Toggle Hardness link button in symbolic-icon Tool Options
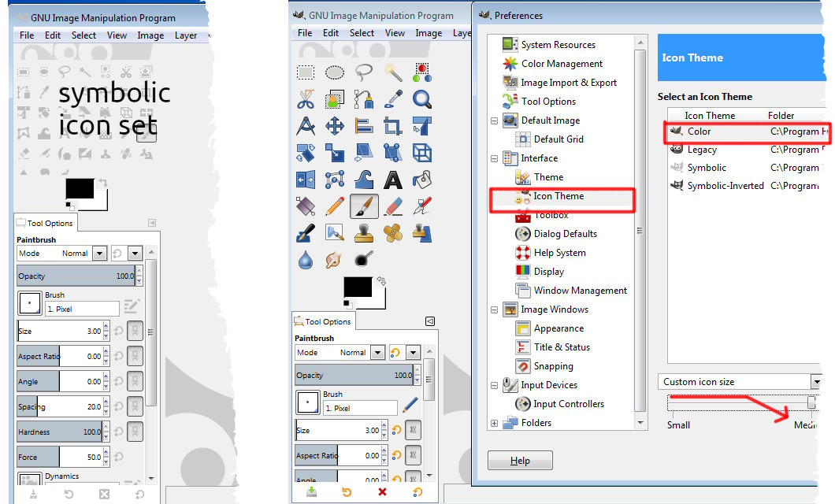The image size is (835, 504). click(x=135, y=432)
